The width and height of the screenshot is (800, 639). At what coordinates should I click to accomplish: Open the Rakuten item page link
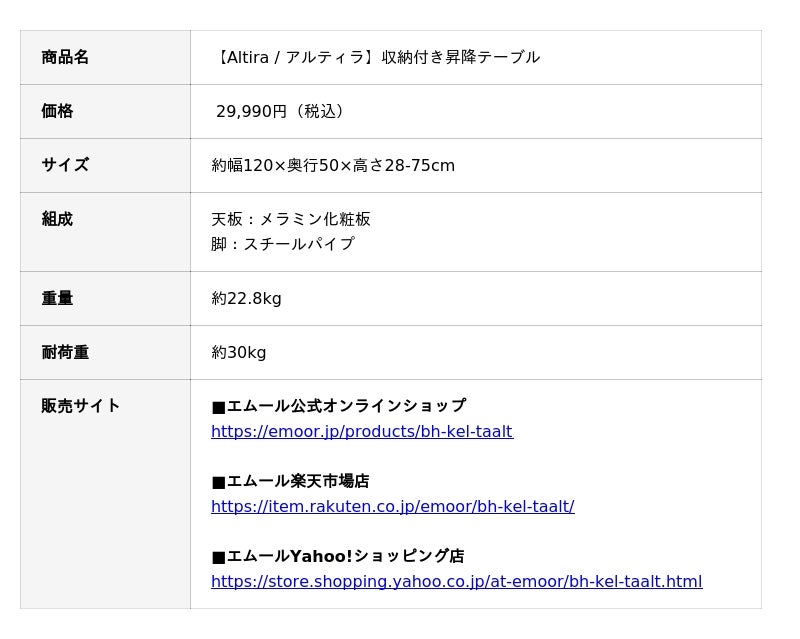point(392,507)
